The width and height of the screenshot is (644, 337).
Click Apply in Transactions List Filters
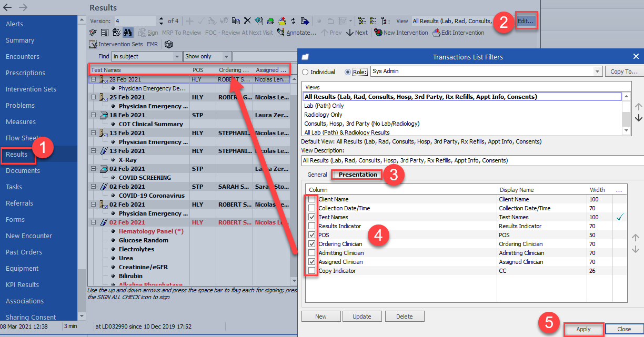click(583, 329)
